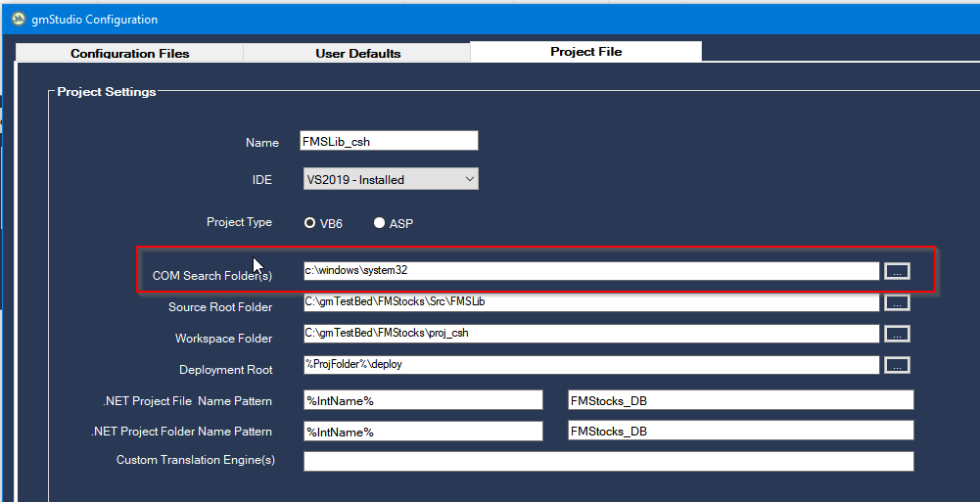Browse for COM Search Folder path
This screenshot has height=502, width=980.
point(897,271)
